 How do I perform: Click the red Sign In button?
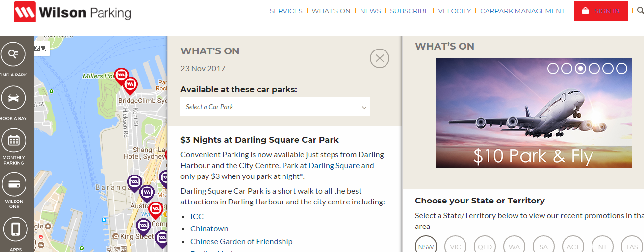[601, 11]
